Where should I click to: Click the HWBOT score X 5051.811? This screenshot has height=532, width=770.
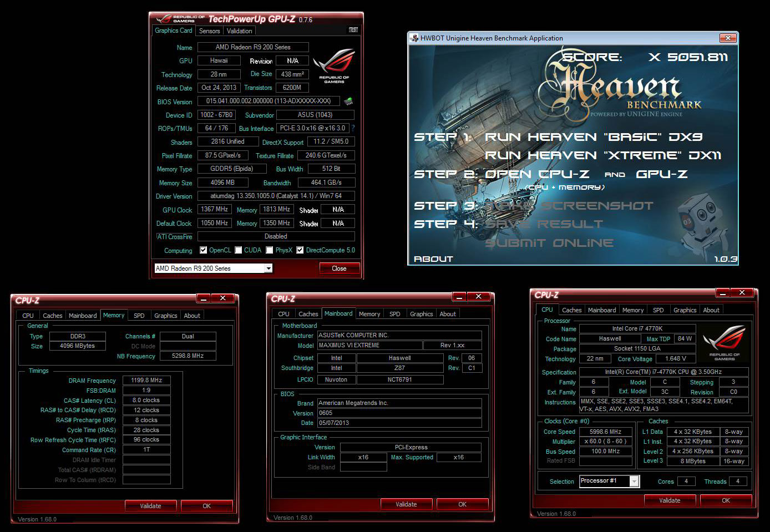[688, 57]
